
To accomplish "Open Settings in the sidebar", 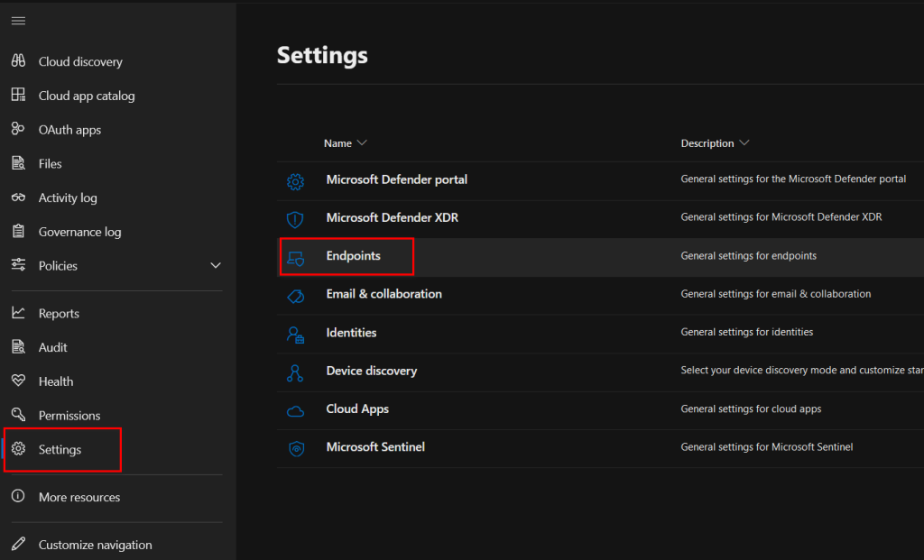I will (60, 449).
